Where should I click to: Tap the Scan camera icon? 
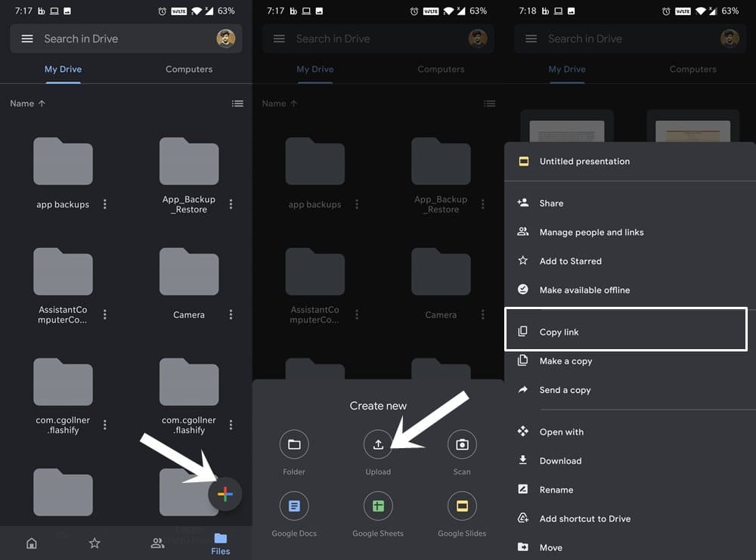tap(462, 444)
